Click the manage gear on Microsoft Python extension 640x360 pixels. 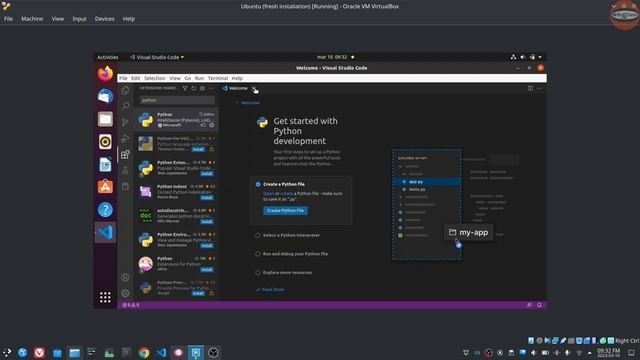click(x=211, y=125)
